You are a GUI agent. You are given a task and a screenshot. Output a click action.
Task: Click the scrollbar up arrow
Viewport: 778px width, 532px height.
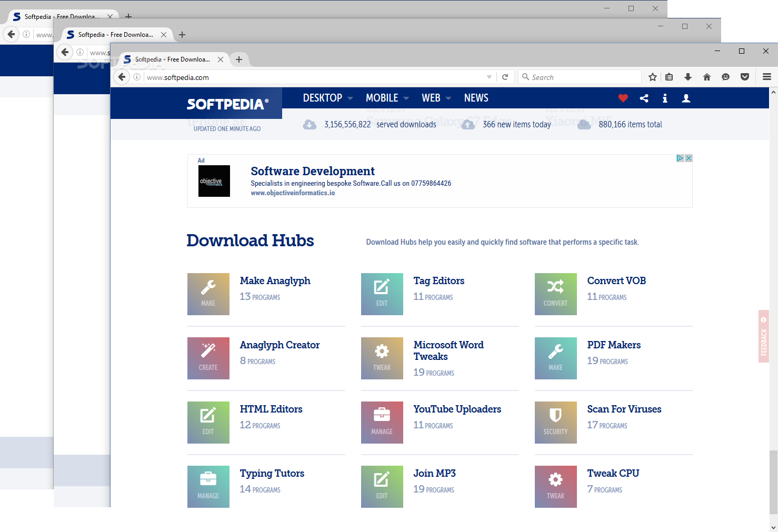(x=773, y=92)
